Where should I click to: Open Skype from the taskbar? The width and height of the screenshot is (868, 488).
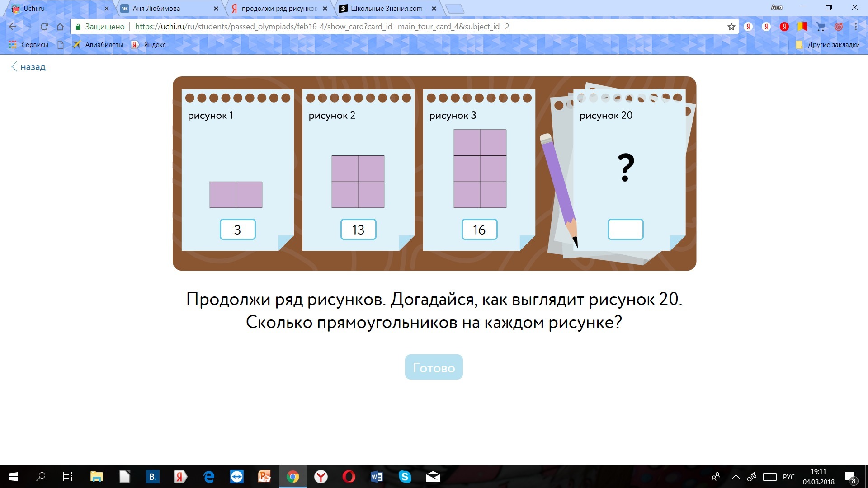[x=405, y=477]
